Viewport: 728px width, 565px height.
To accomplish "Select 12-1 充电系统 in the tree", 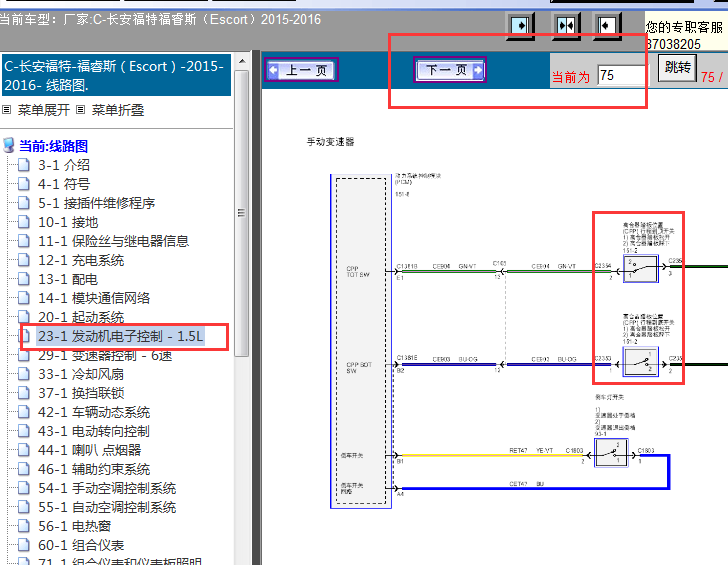I will [x=81, y=260].
